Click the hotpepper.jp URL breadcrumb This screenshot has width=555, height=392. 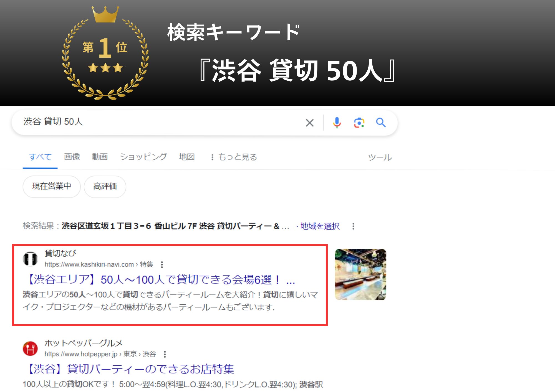click(100, 354)
